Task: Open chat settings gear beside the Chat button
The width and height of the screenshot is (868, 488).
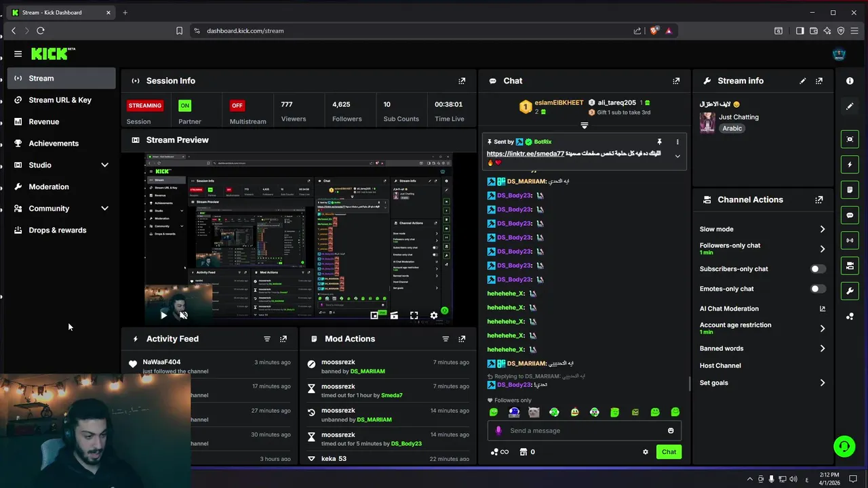Action: tap(646, 452)
